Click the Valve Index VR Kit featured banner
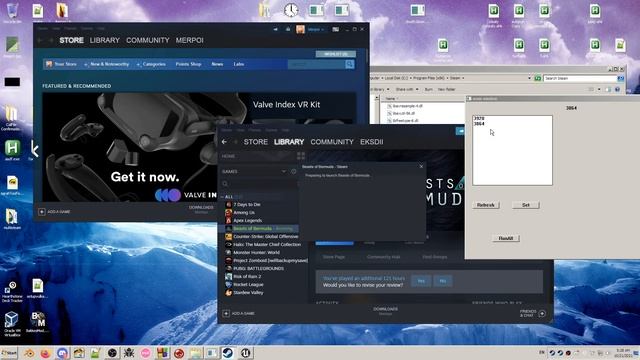The height and width of the screenshot is (360, 640). (x=199, y=148)
